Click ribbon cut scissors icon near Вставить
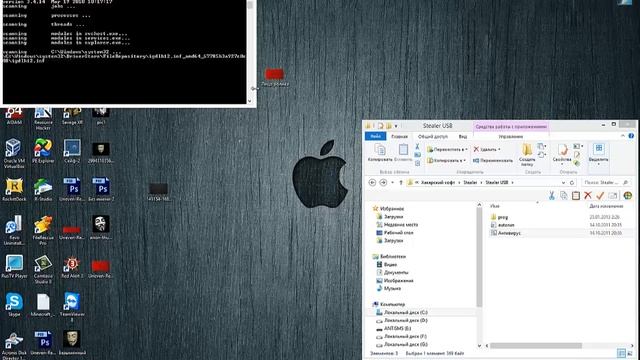This screenshot has width=640, height=360. pyautogui.click(x=417, y=147)
